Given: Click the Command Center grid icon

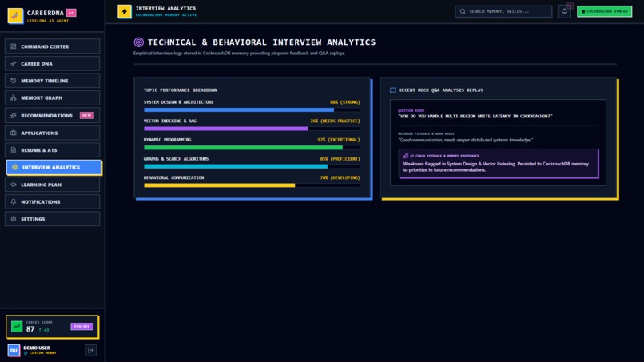Looking at the screenshot, I should point(13,46).
